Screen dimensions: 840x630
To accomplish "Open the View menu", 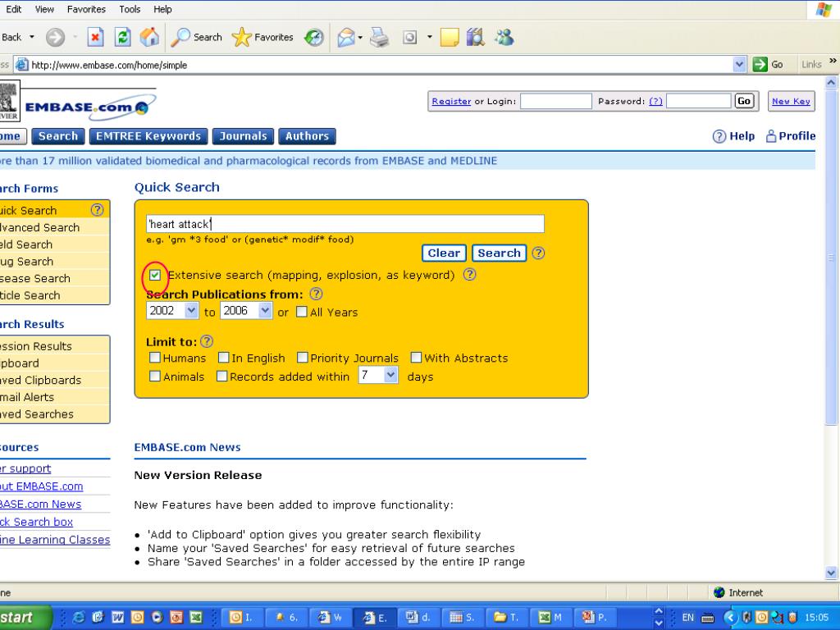I will 44,9.
